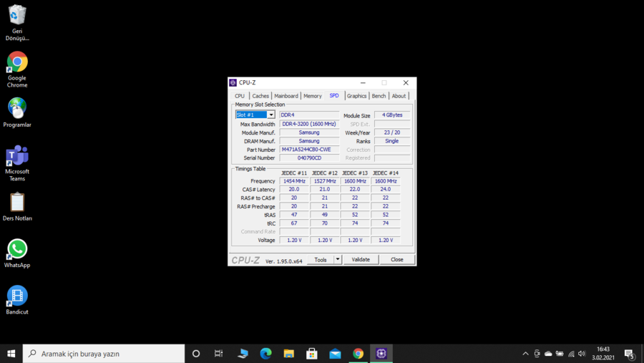Viewport: 644px width, 363px height.
Task: Open Microsoft Teams desktop shortcut
Action: (x=17, y=163)
